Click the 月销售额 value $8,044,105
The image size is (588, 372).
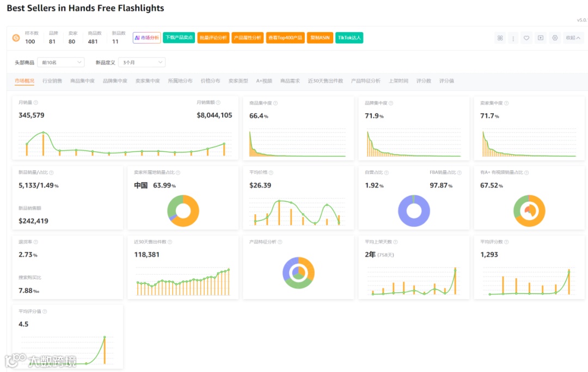[x=215, y=115]
